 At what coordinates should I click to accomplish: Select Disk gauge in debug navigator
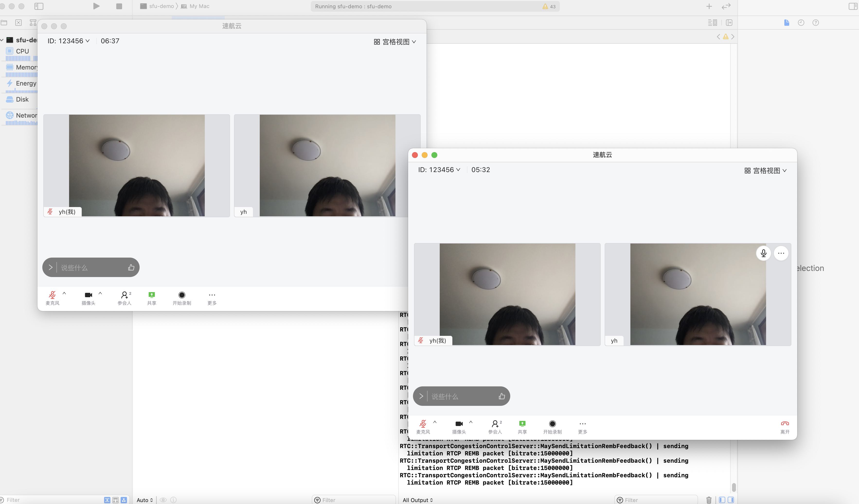pyautogui.click(x=22, y=99)
